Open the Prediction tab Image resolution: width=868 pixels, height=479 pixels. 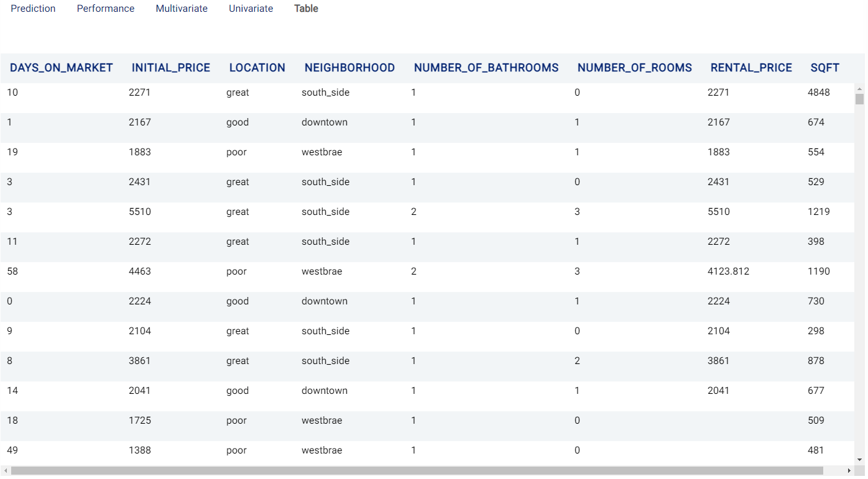tap(33, 9)
